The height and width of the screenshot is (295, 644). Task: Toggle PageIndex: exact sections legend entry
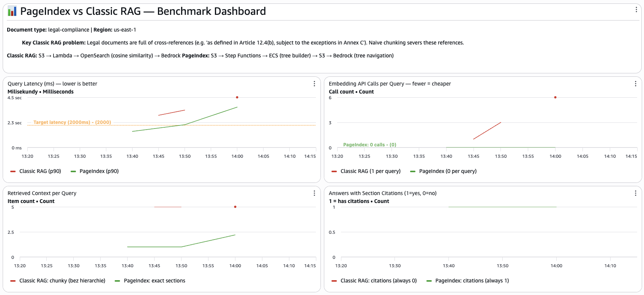point(150,281)
